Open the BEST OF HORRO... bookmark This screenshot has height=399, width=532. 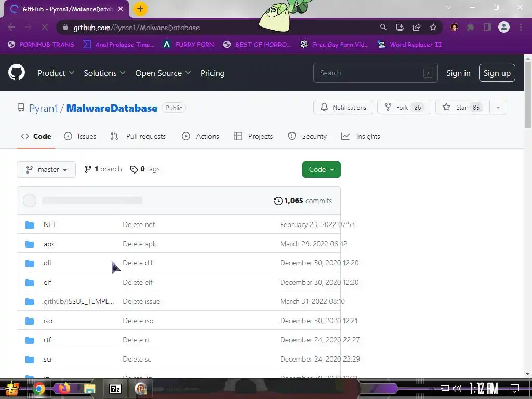coord(257,45)
